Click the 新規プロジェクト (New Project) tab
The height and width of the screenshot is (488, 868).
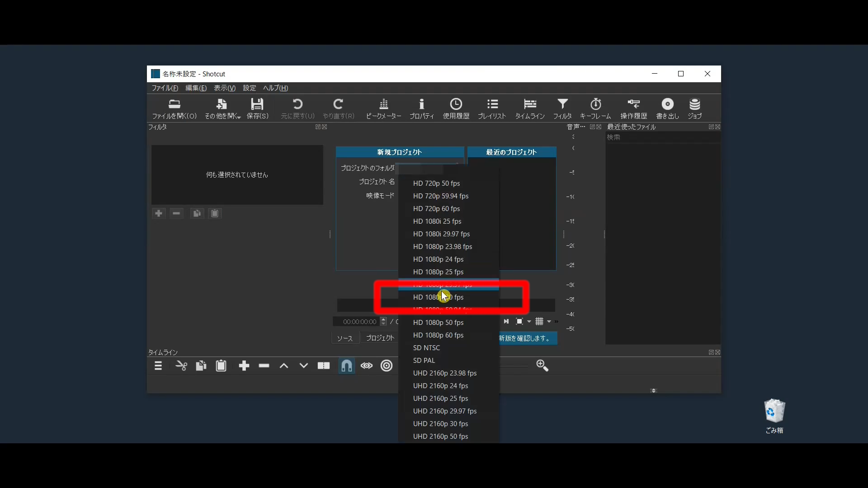click(400, 152)
